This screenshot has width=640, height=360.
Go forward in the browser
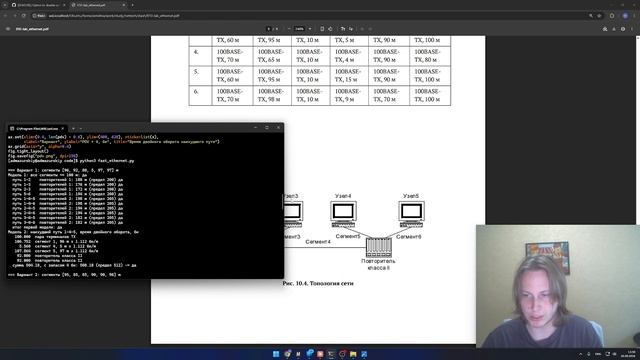15,16
